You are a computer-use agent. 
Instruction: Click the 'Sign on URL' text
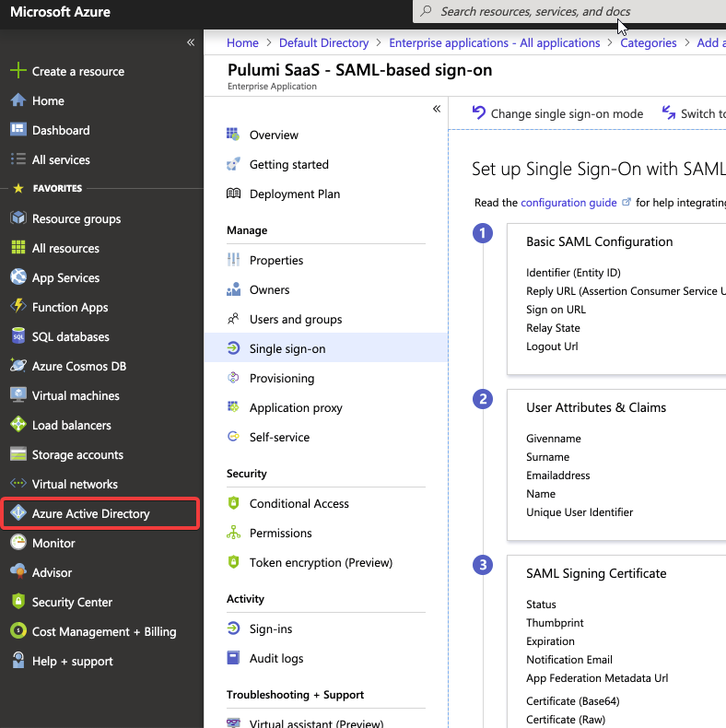(556, 310)
